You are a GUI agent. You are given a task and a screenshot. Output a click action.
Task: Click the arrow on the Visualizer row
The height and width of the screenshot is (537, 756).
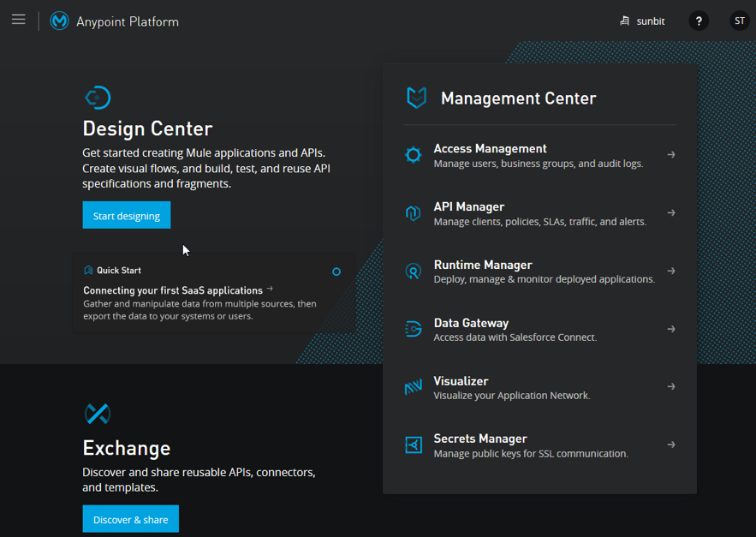click(671, 386)
